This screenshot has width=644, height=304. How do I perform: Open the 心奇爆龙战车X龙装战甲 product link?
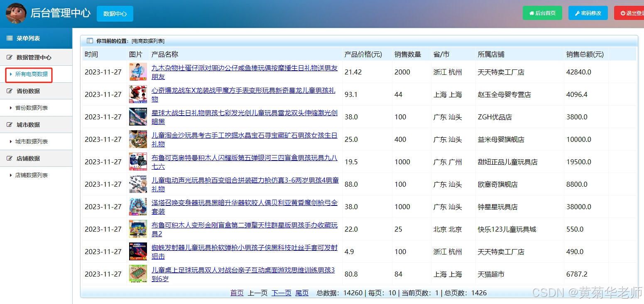click(x=244, y=94)
